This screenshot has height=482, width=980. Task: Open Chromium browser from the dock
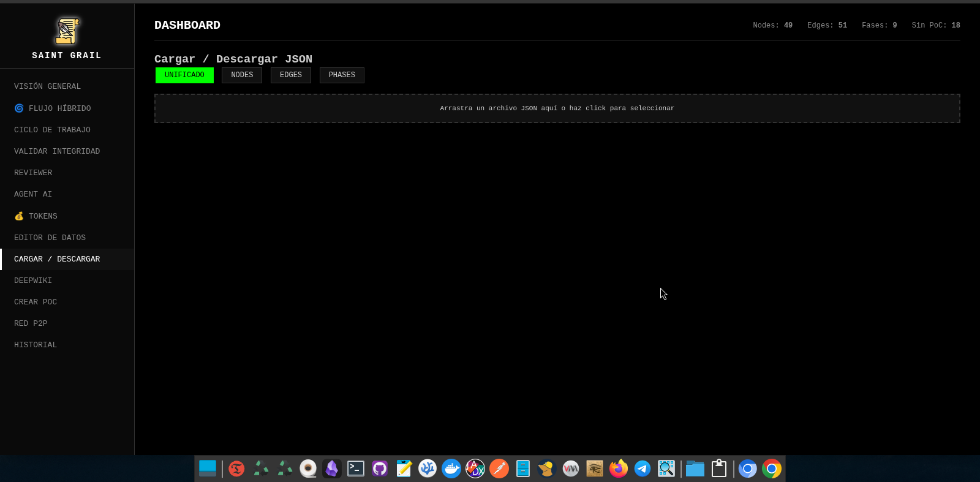748,469
